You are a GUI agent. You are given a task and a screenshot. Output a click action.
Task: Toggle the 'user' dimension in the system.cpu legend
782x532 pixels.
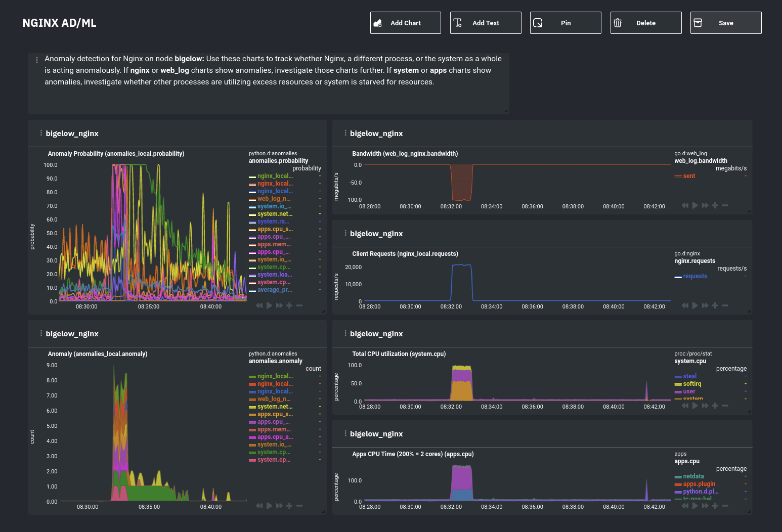[689, 391]
